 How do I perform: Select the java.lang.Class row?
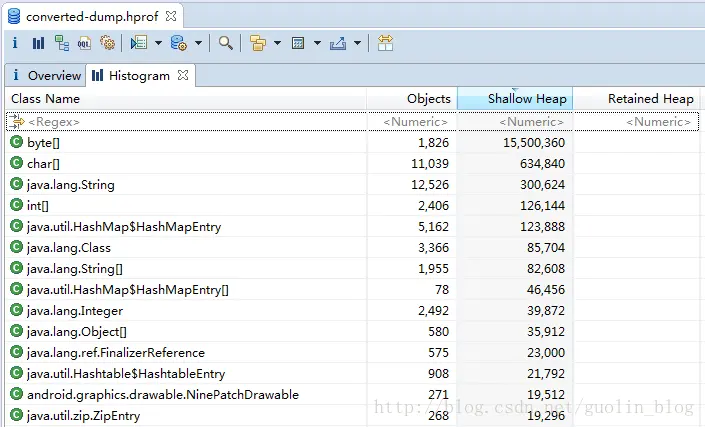pos(352,248)
